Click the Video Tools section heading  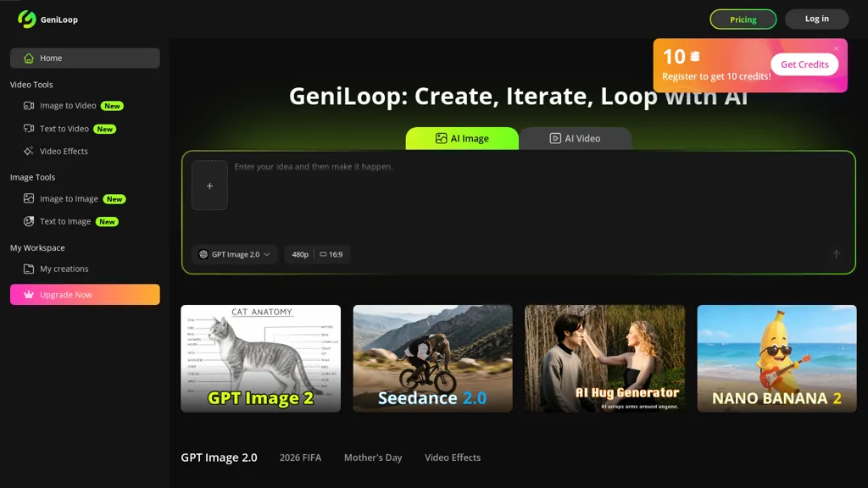pyautogui.click(x=31, y=85)
